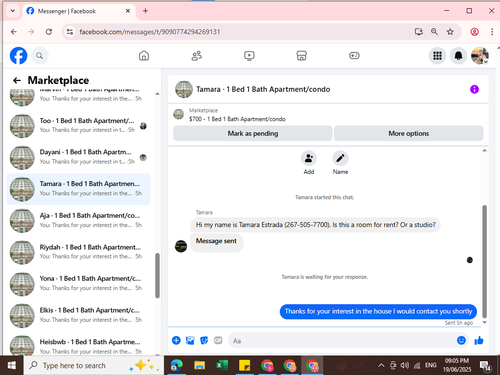Screen dimensions: 500x375
Task: Open the Heisbwb conversation
Action: [78, 346]
